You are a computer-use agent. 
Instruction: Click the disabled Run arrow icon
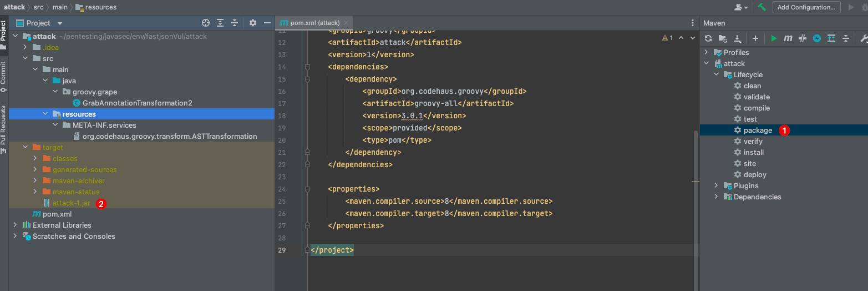pyautogui.click(x=851, y=7)
